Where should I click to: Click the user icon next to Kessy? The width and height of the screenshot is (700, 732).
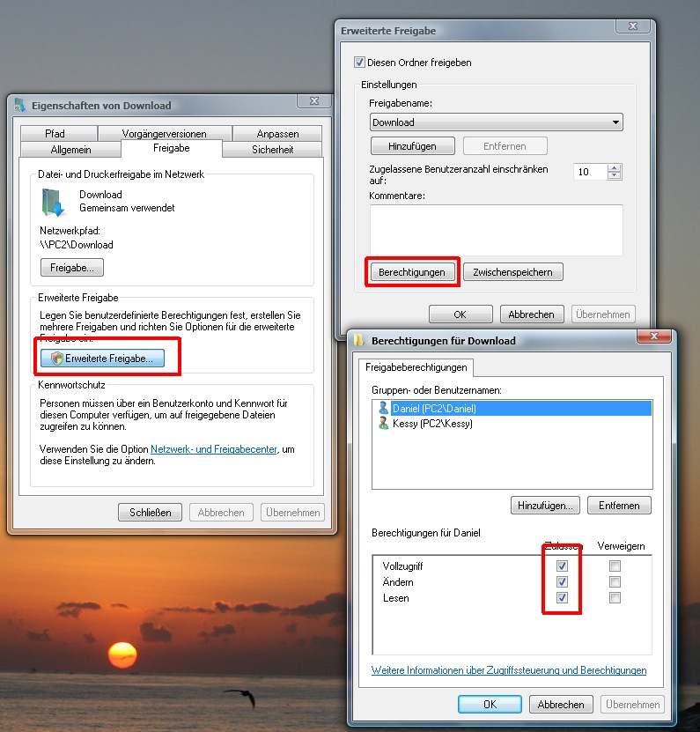click(383, 424)
